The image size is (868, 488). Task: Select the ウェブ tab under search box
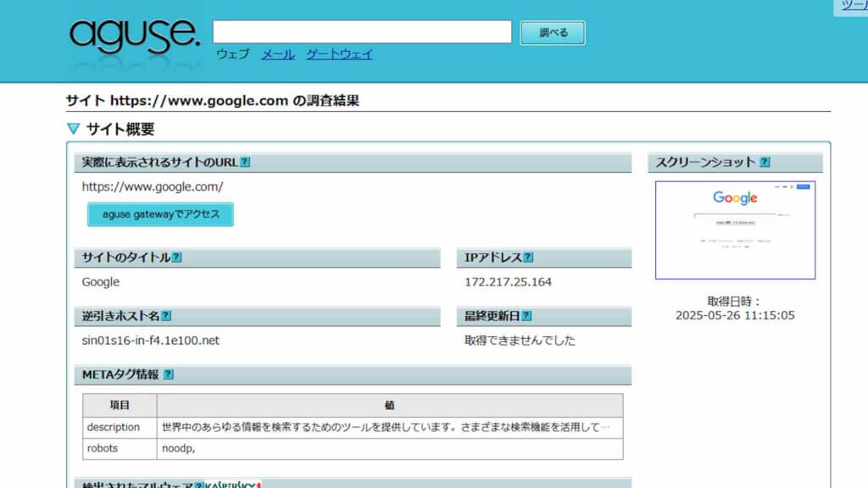(232, 54)
